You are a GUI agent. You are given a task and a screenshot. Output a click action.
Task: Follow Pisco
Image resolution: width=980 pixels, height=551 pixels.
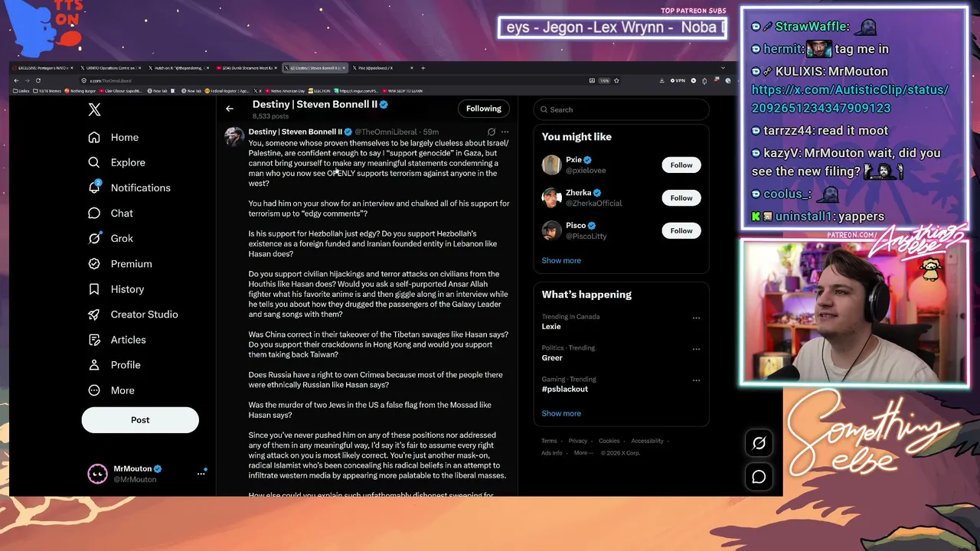coord(681,230)
